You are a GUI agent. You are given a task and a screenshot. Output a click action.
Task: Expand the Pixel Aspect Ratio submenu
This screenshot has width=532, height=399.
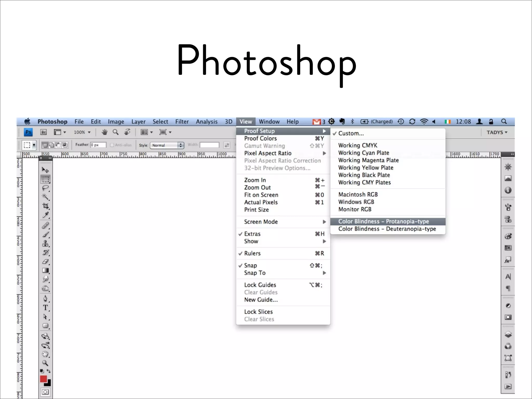[x=283, y=153]
